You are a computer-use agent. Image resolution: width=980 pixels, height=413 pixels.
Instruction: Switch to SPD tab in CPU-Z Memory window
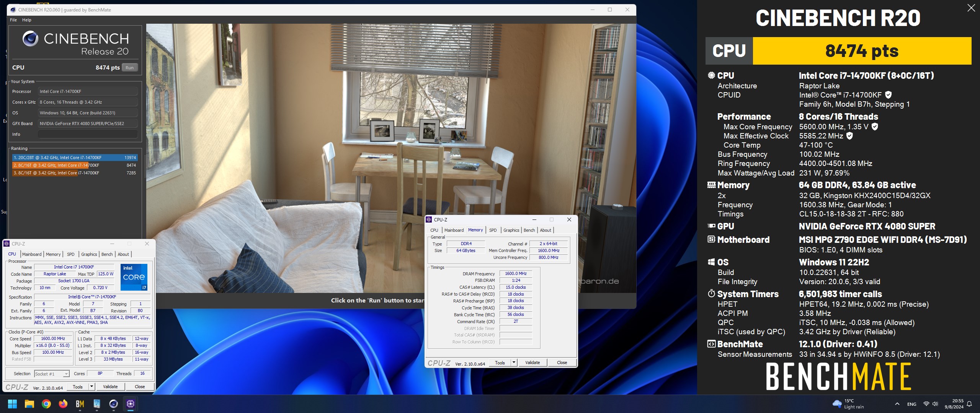[x=493, y=230]
